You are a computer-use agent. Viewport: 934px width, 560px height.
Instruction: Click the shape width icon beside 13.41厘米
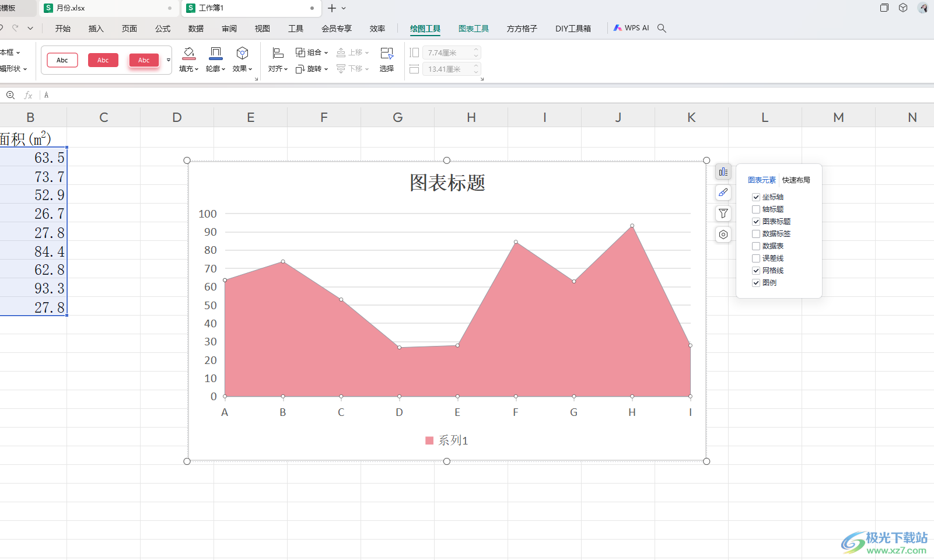pyautogui.click(x=414, y=69)
